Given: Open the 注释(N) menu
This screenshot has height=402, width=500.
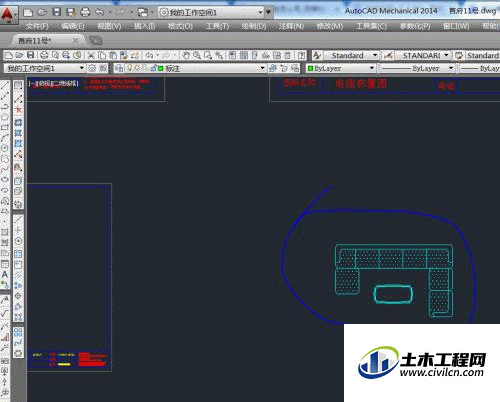Looking at the screenshot, I should 291,26.
